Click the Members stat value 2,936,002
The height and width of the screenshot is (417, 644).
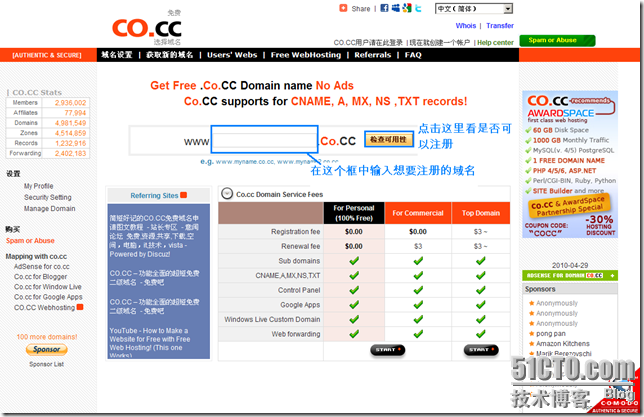point(70,103)
